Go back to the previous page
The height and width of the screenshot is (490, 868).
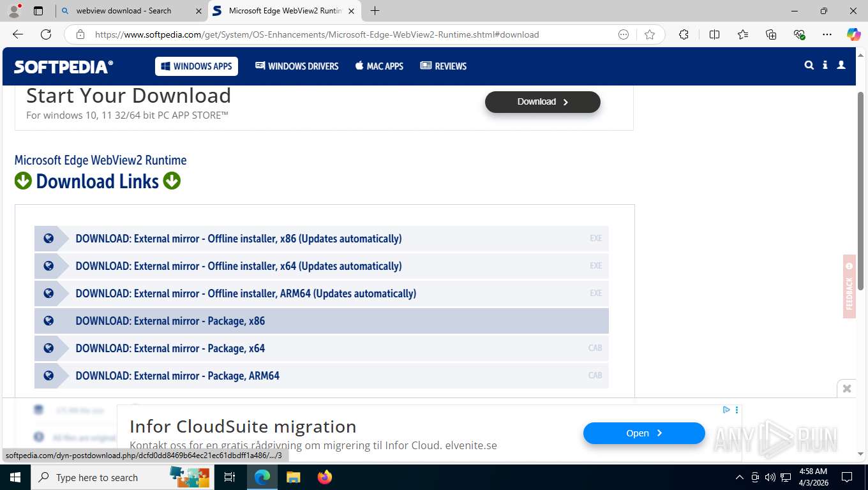click(18, 34)
